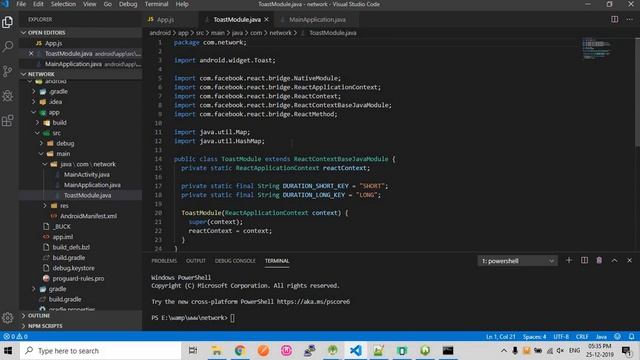Open File Explorer from the taskbar
The height and width of the screenshot is (360, 640).
point(216,351)
